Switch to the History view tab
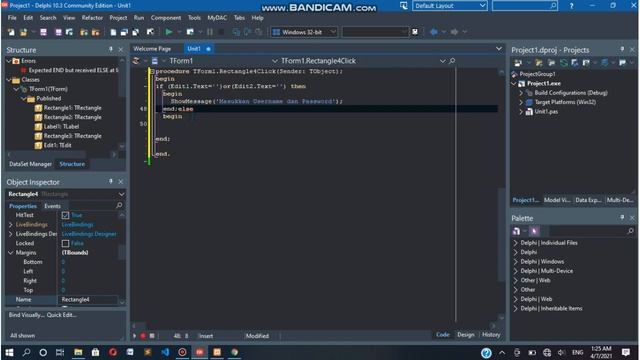Screen dimensions: 640x360 click(x=491, y=335)
